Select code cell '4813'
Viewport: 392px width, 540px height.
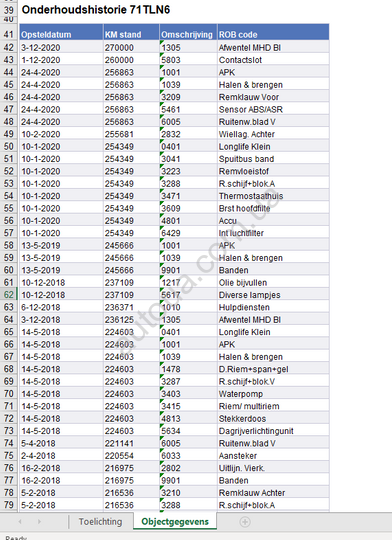(x=188, y=418)
